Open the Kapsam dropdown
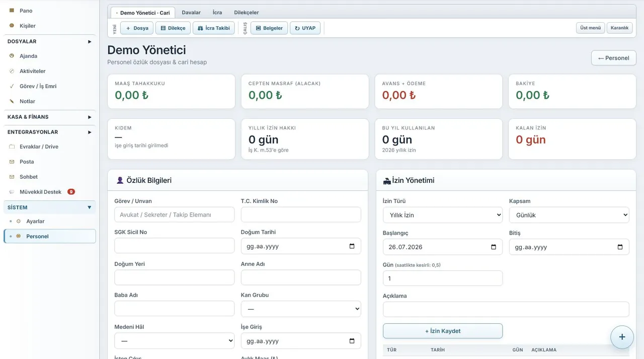 pyautogui.click(x=569, y=215)
